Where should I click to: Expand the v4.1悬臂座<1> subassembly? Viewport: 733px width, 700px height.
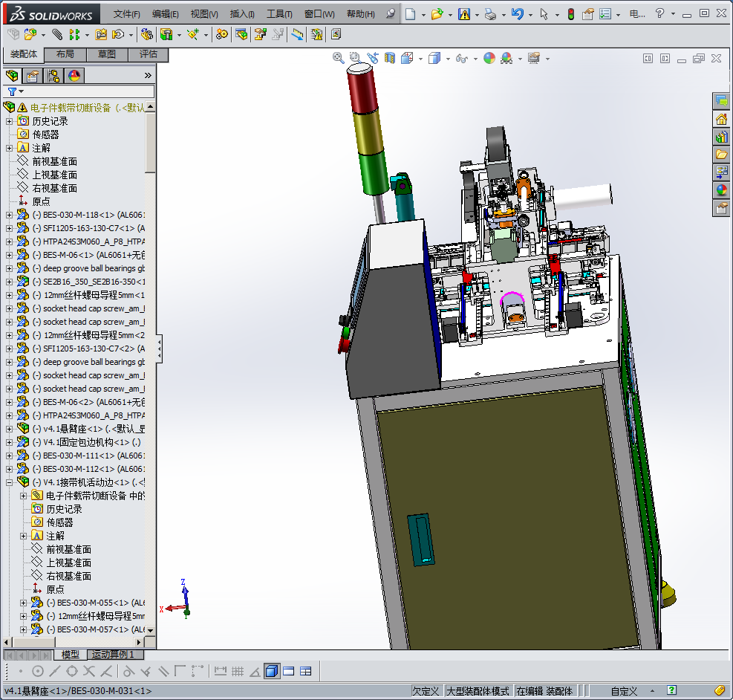coord(9,429)
